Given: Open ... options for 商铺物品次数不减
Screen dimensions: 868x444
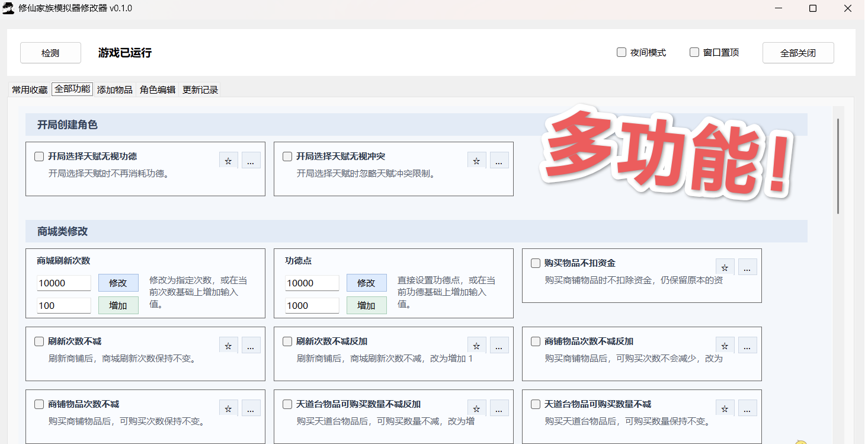Looking at the screenshot, I should [x=251, y=408].
